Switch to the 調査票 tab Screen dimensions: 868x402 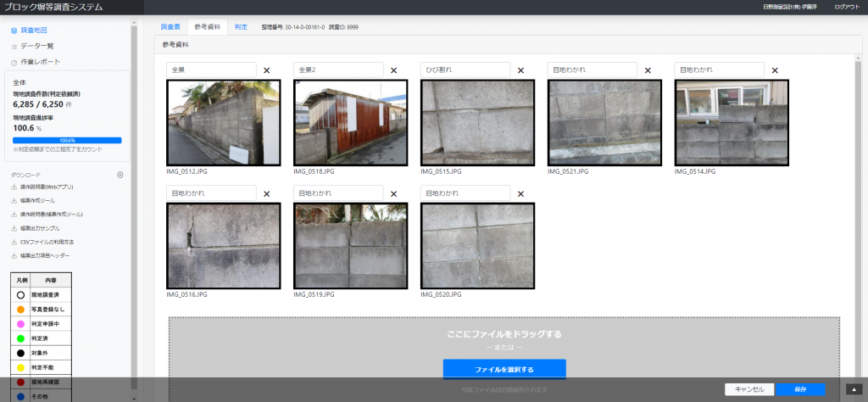[x=170, y=27]
